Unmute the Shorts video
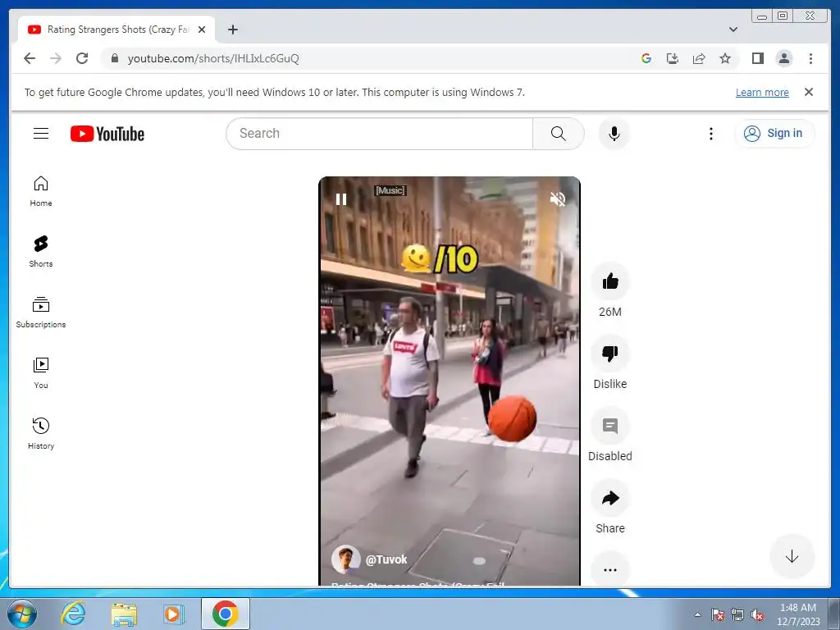This screenshot has height=630, width=840. tap(558, 199)
